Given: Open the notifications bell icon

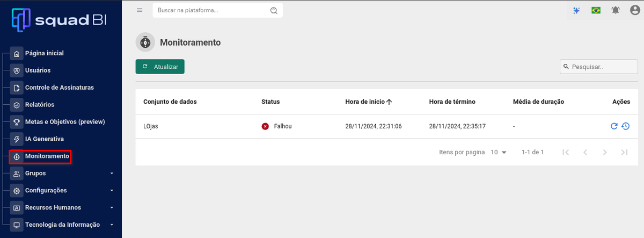Looking at the screenshot, I should (615, 10).
